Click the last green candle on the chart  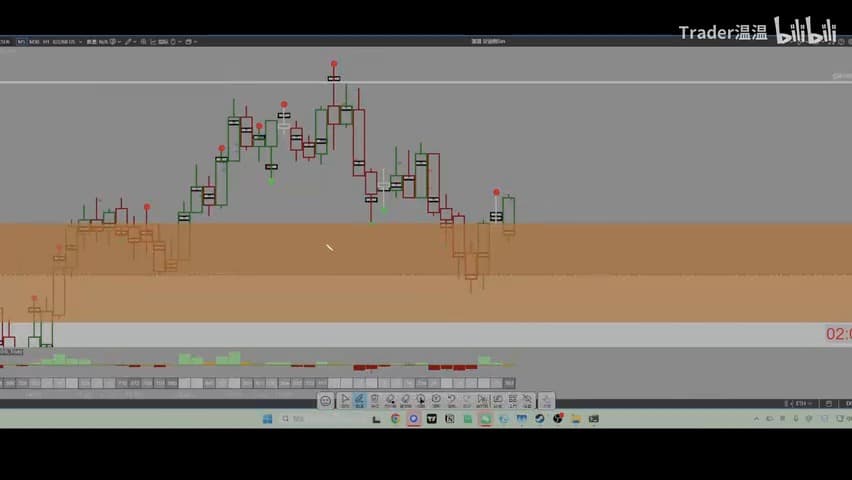[x=509, y=215]
